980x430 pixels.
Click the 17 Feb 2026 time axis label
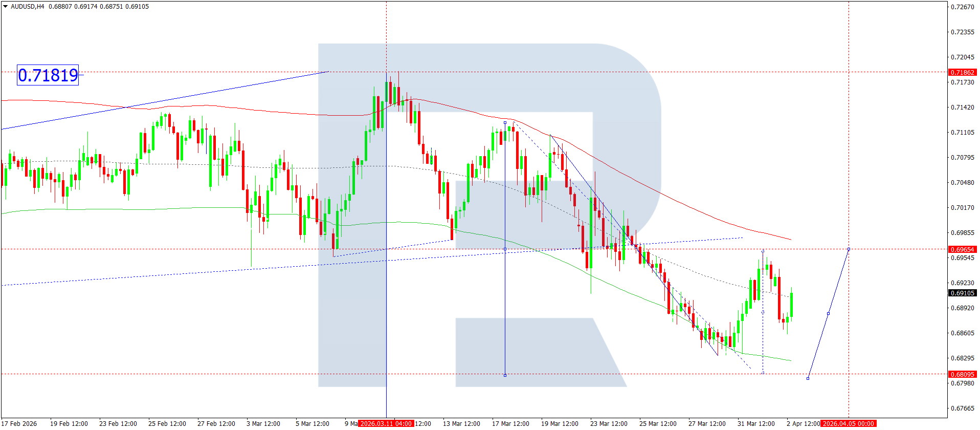click(19, 423)
